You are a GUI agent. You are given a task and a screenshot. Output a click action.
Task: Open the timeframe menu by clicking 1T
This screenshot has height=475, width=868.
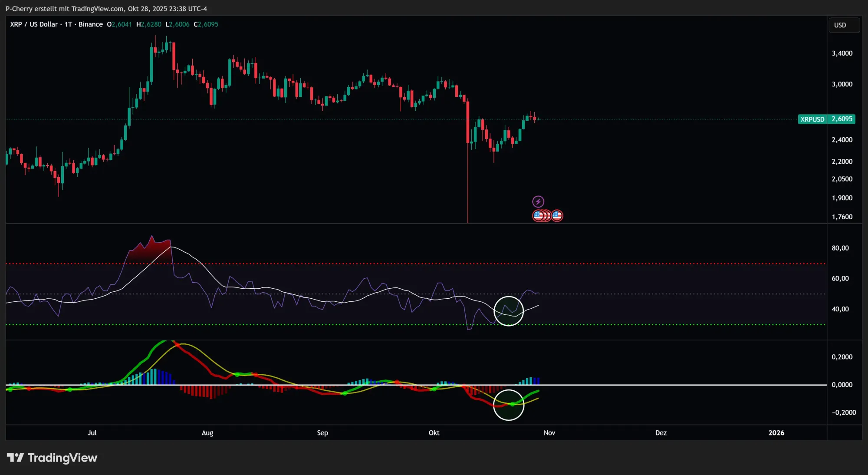pyautogui.click(x=67, y=24)
